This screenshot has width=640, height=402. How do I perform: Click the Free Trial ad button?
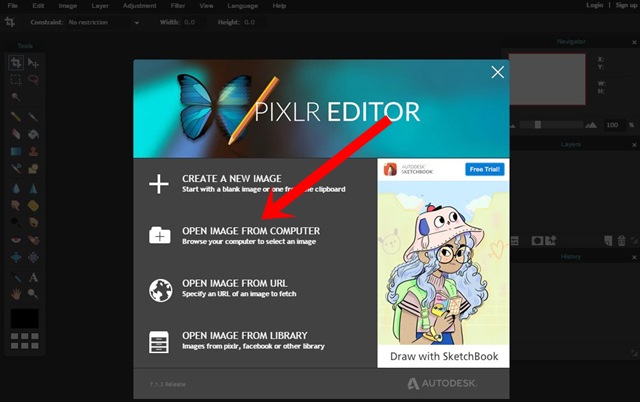(484, 169)
